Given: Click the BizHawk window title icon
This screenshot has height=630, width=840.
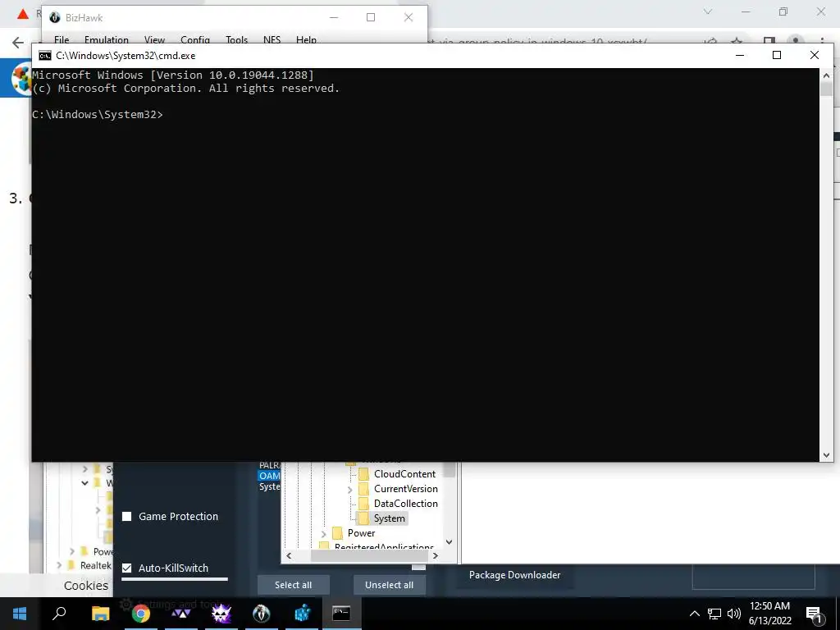Looking at the screenshot, I should pos(55,18).
